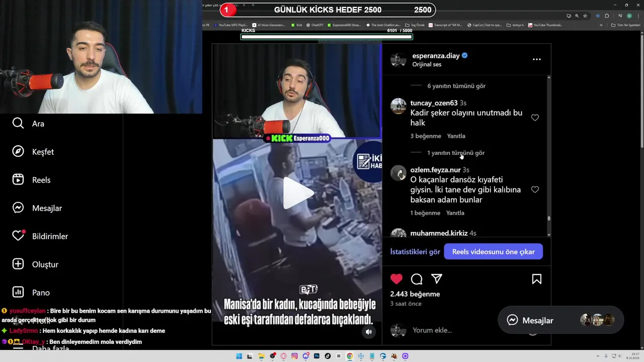Expand '1 yanıtın tümünü gör' replies
Screen dimensions: 644x362
coord(456,153)
